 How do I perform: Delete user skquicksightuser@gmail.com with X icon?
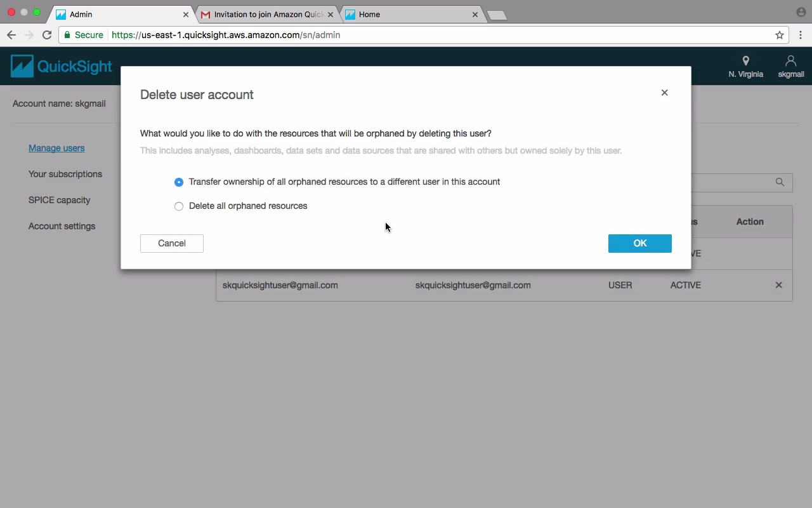coord(779,285)
